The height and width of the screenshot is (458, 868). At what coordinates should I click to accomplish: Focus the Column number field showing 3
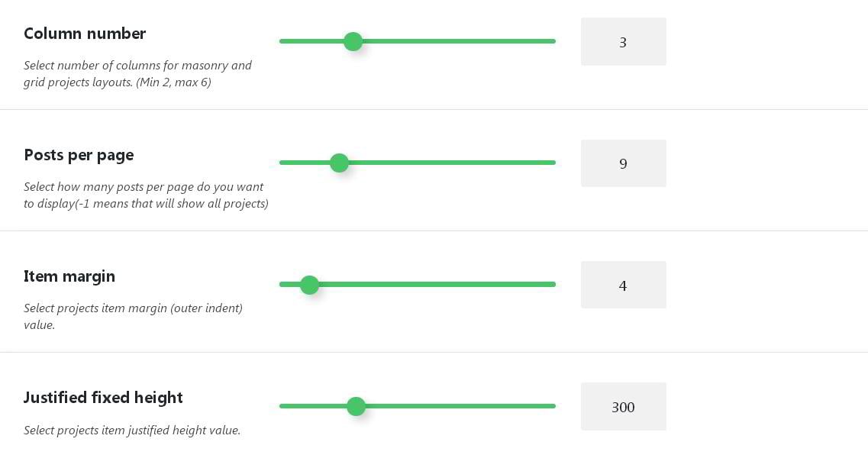click(x=623, y=42)
